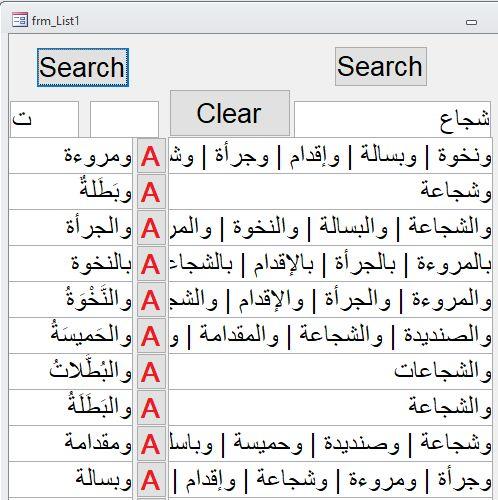Click the red A button next to وبسالة

pos(151,480)
